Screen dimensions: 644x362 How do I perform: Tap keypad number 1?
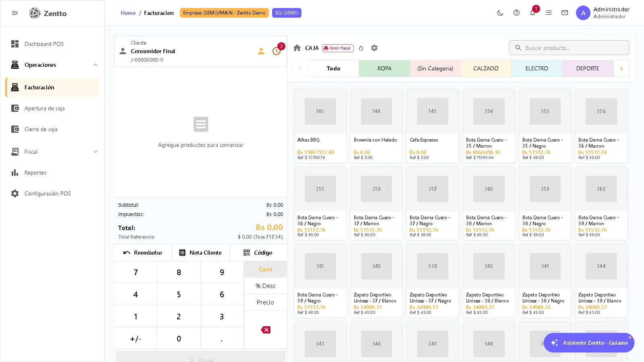click(136, 317)
